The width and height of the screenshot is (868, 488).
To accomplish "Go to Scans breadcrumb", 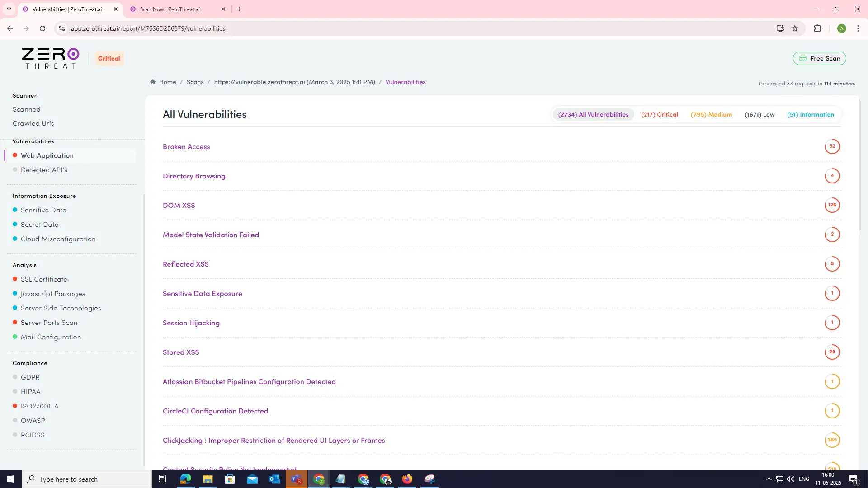I will 195,82.
